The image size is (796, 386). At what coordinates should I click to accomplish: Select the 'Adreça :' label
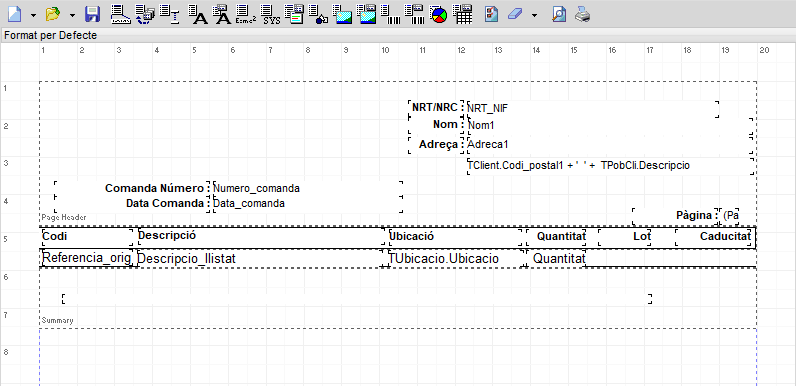pyautogui.click(x=437, y=144)
